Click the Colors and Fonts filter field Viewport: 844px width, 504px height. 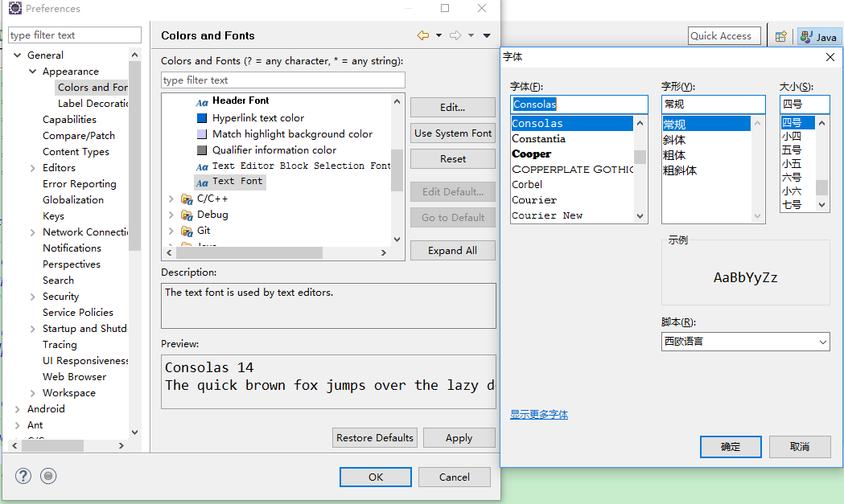coord(282,80)
